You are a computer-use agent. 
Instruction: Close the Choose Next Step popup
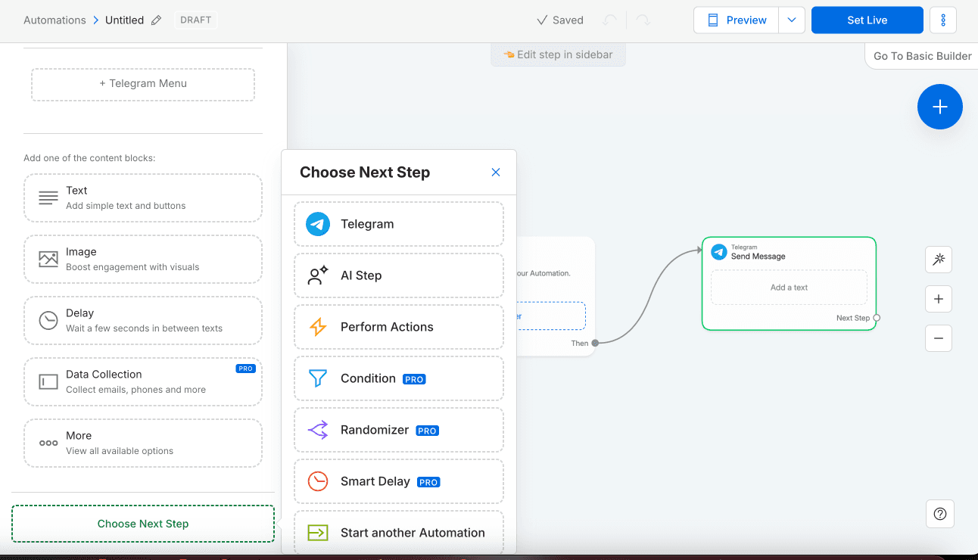pos(496,173)
